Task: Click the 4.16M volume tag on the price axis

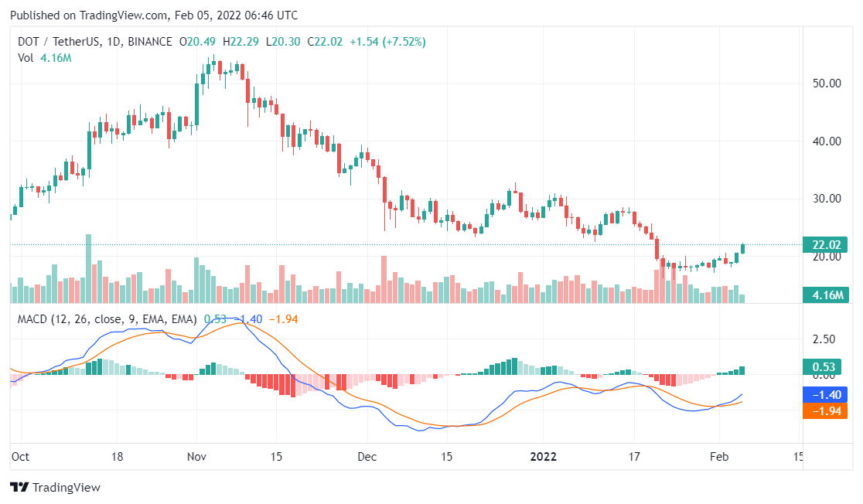Action: point(827,295)
